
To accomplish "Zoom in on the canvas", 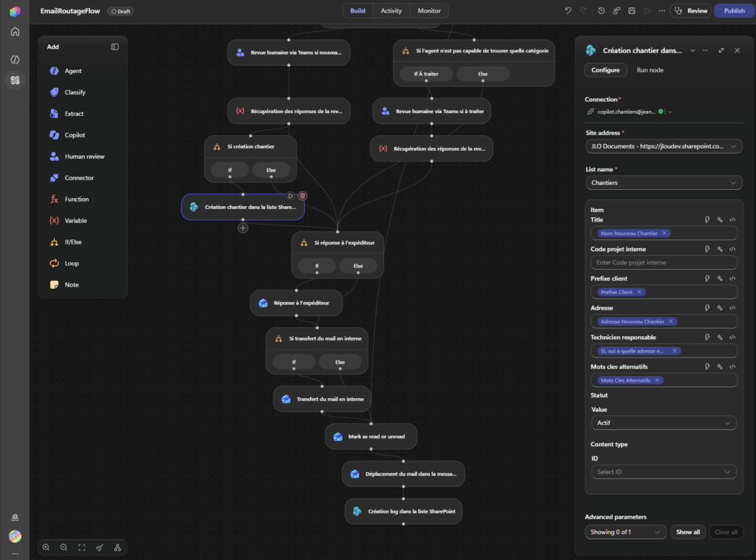I will coord(47,547).
